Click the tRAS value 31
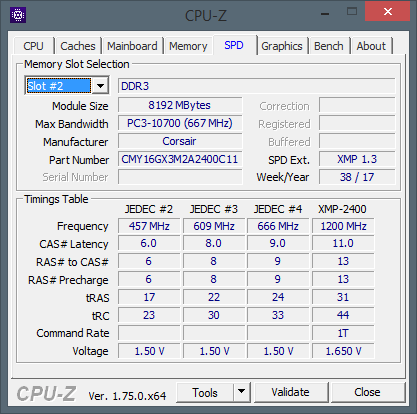This screenshot has height=414, width=417. coord(343,297)
